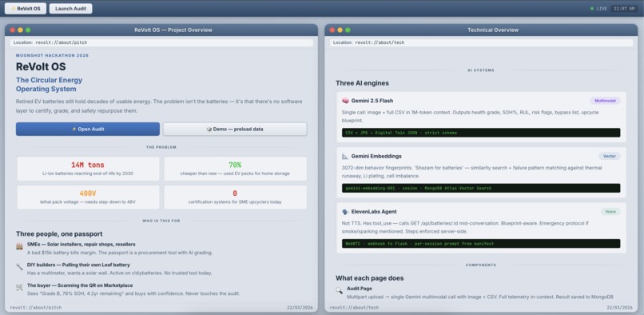The height and width of the screenshot is (315, 644).
Task: Click the Three people, one passport heading
Action: point(59,234)
